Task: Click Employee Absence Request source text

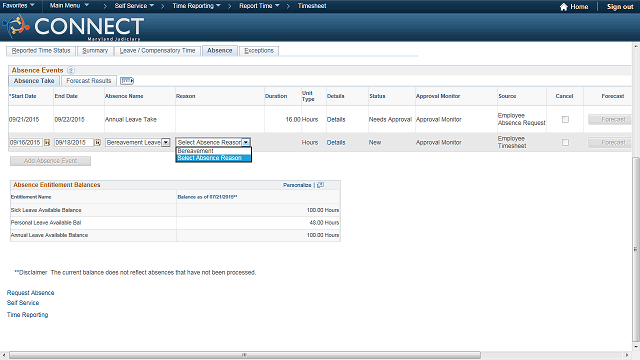Action: pyautogui.click(x=521, y=119)
